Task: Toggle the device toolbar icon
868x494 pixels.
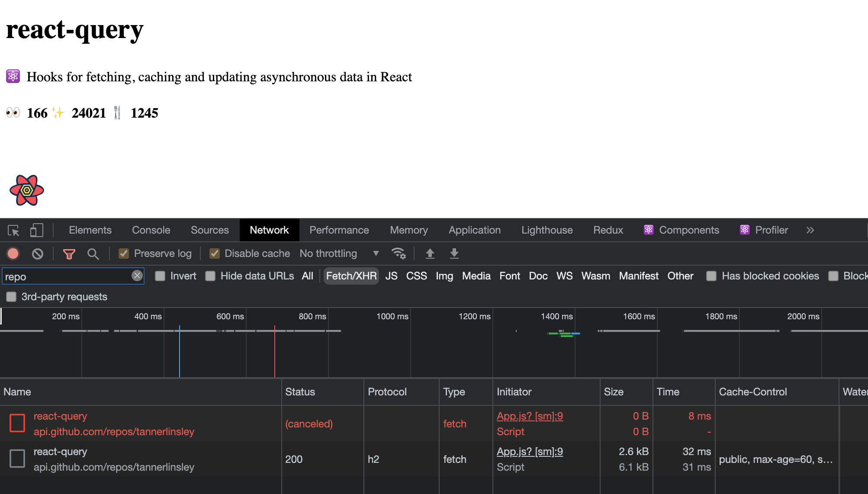Action: [x=37, y=230]
